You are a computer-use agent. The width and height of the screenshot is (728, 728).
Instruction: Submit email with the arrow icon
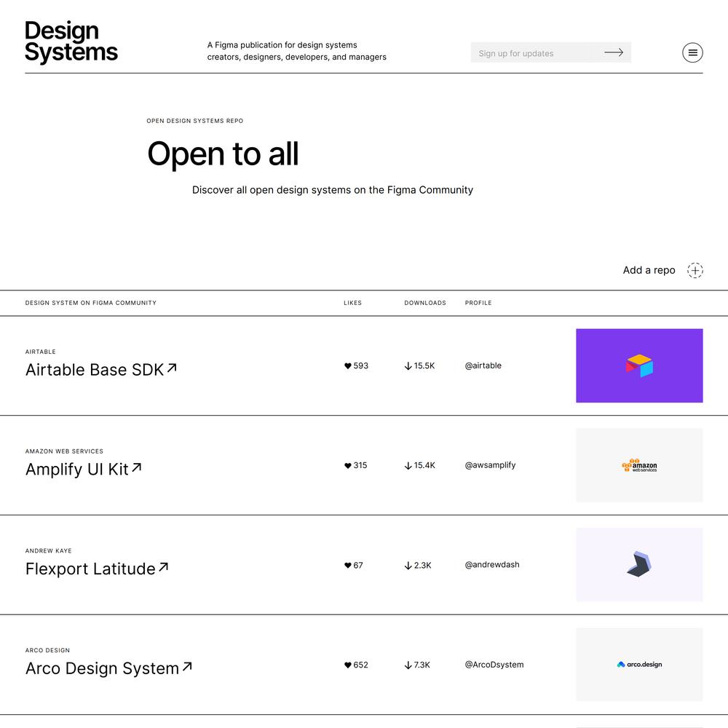click(x=613, y=52)
